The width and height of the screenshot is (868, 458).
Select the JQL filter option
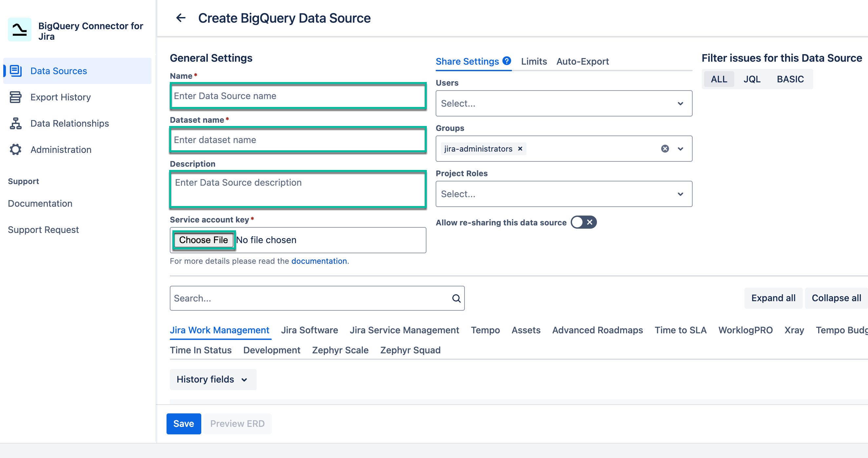click(x=752, y=79)
